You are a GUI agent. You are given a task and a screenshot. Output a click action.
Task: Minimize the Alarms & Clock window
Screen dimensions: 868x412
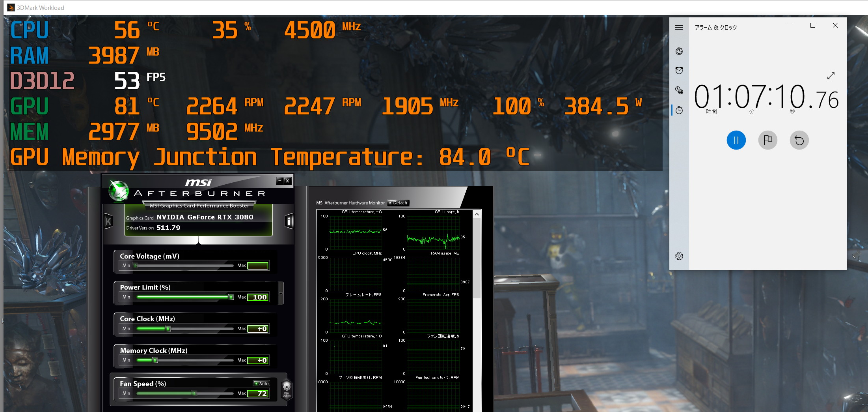790,25
